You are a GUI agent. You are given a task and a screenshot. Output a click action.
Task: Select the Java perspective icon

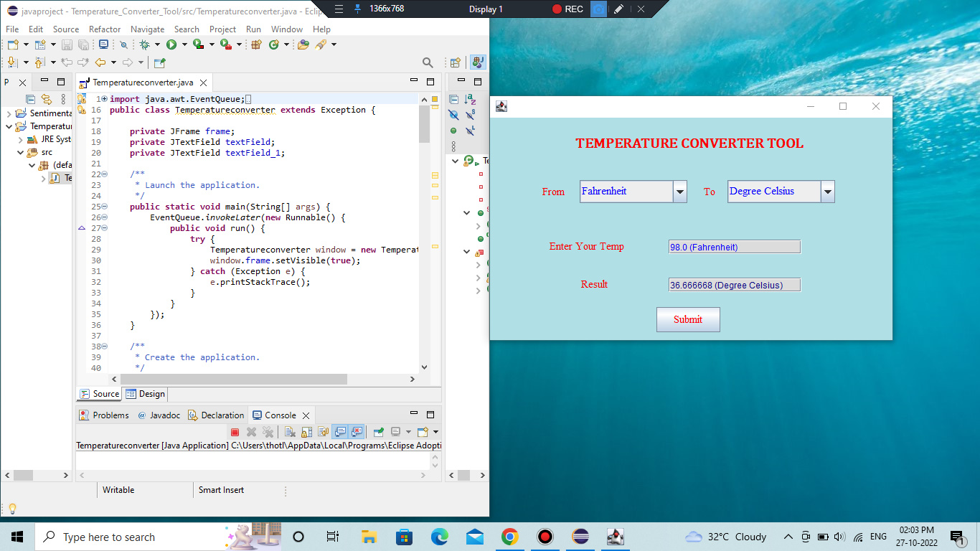click(479, 62)
